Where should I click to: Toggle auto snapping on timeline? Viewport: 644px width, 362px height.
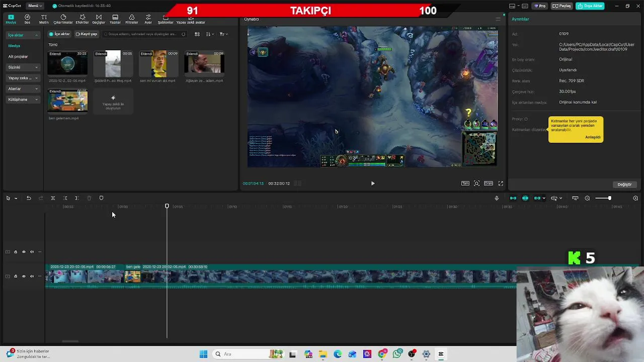(x=525, y=198)
